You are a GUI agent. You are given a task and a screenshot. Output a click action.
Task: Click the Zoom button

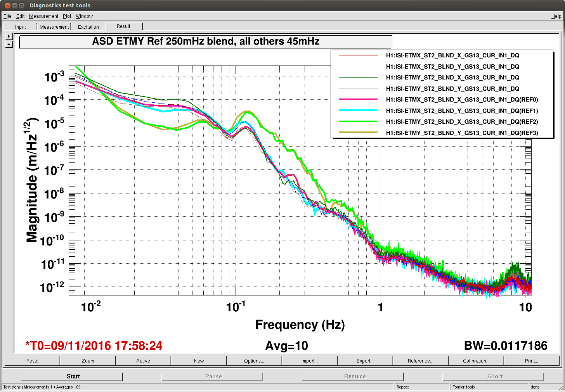(x=88, y=361)
